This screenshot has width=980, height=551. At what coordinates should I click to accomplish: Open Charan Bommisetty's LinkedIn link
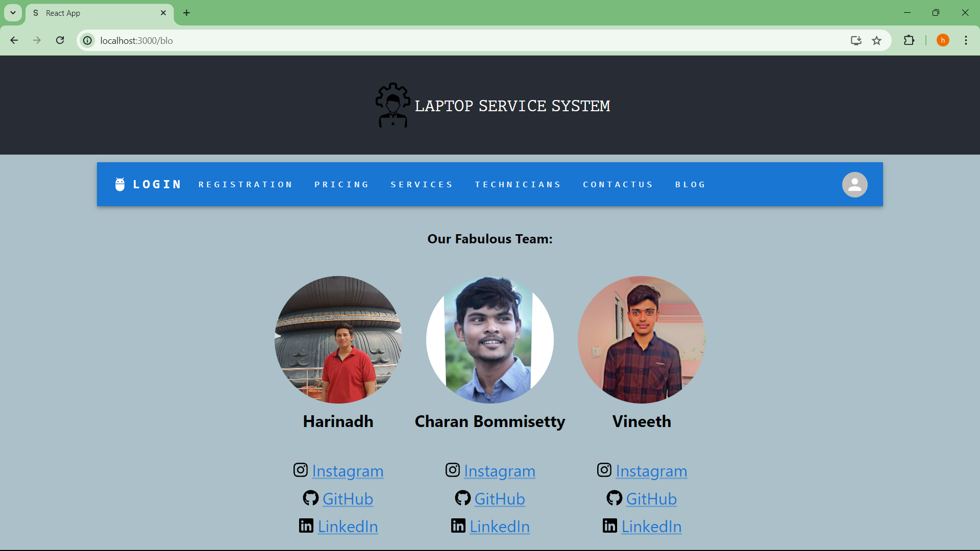click(500, 526)
